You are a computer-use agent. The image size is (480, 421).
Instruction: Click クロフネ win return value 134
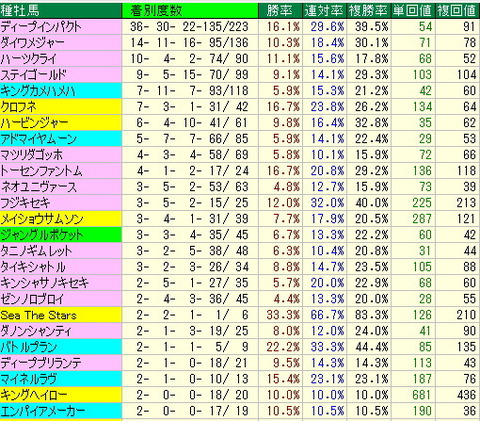click(422, 107)
